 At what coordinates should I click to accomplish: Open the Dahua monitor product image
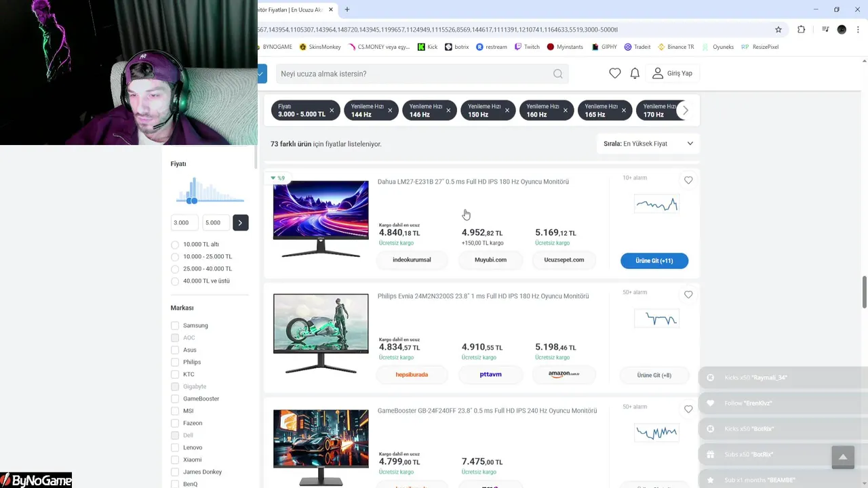pos(321,219)
